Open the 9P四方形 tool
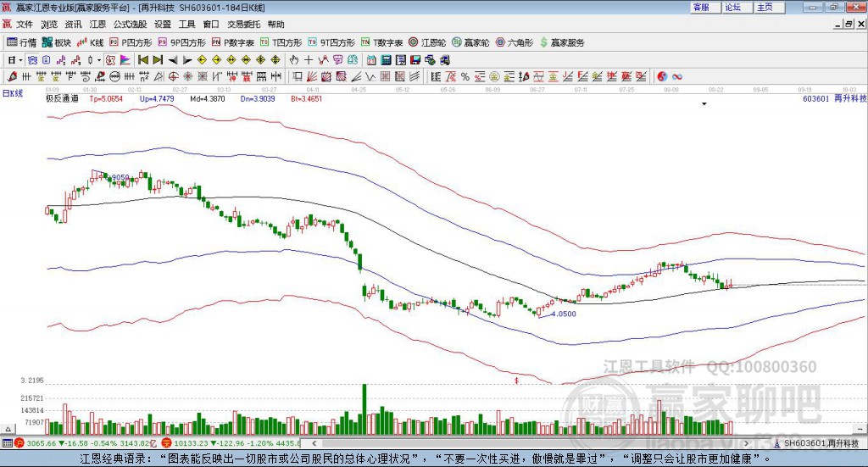The height and width of the screenshot is (467, 868). (x=182, y=42)
